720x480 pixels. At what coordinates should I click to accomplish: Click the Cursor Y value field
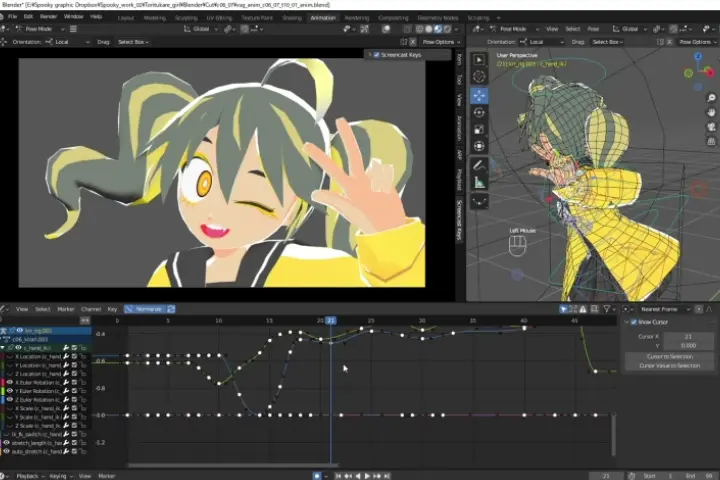click(x=688, y=345)
